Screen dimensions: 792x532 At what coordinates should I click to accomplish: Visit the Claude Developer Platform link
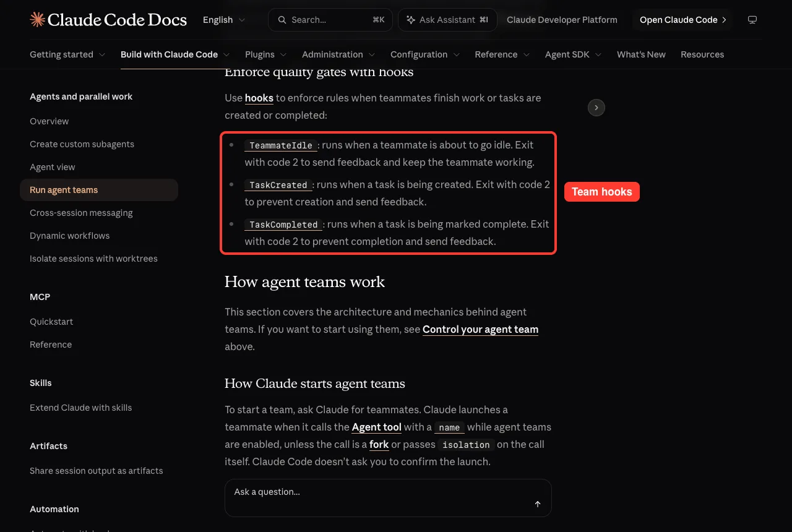(x=562, y=20)
